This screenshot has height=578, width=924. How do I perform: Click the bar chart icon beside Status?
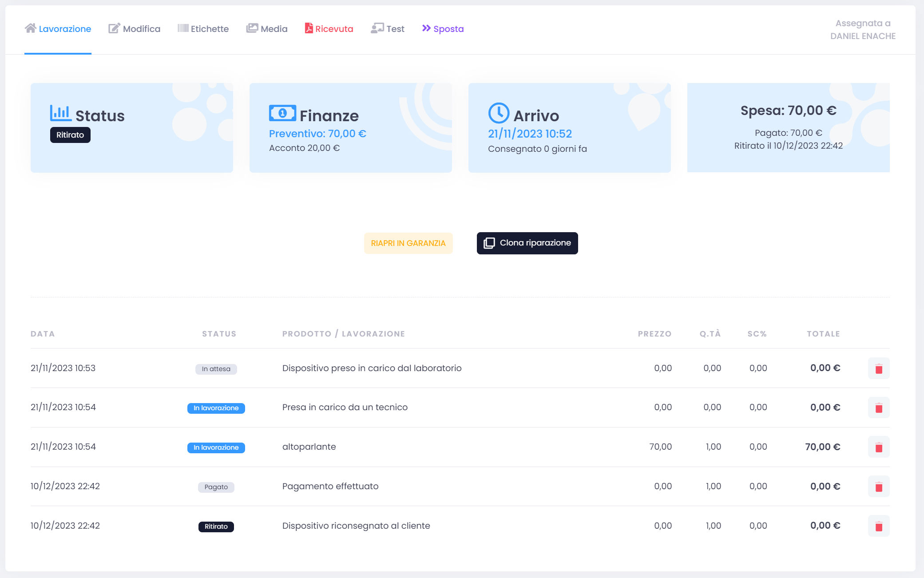(60, 113)
